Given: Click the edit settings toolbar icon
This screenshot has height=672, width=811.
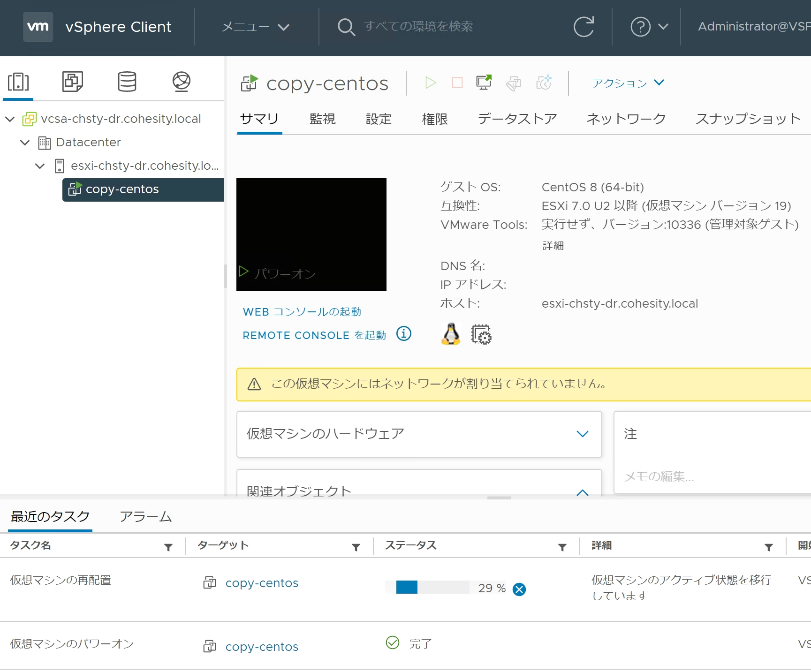Looking at the screenshot, I should (514, 83).
